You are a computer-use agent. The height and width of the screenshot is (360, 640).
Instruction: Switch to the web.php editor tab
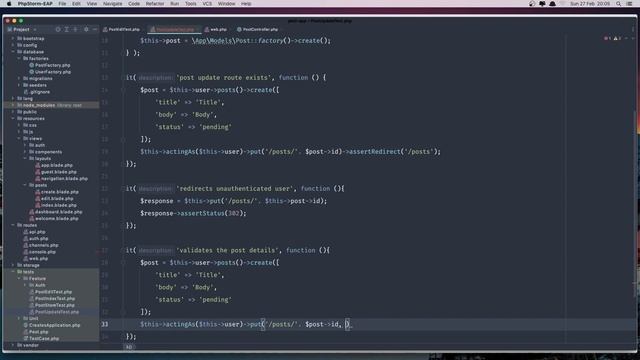(216, 29)
